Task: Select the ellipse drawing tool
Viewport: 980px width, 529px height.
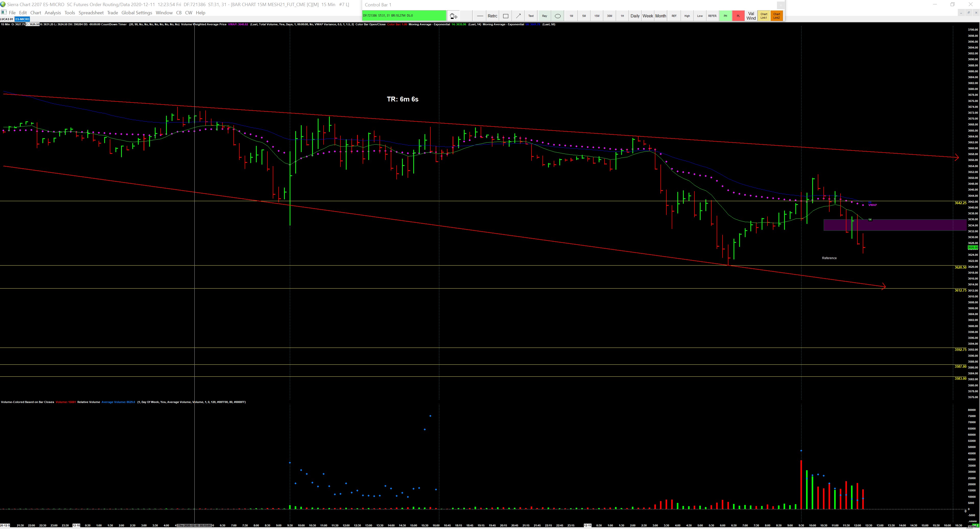Action: click(558, 16)
